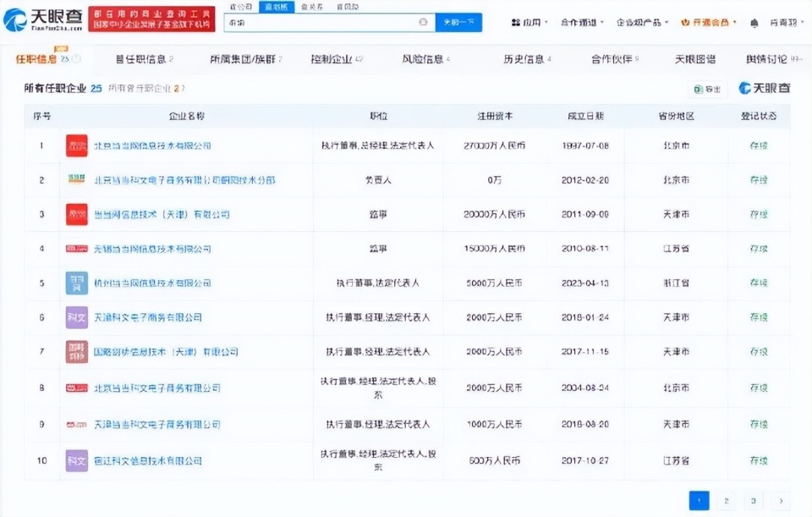Click the 导出 export button
The width and height of the screenshot is (812, 517).
tap(707, 89)
